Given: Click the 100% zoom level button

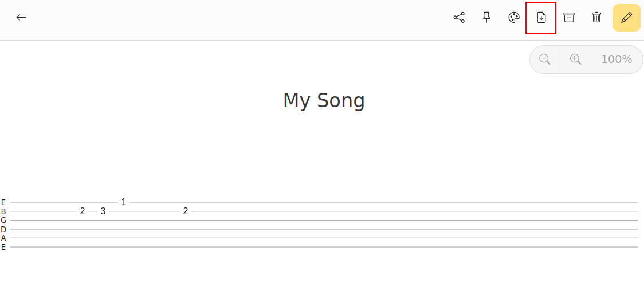Looking at the screenshot, I should (x=616, y=59).
